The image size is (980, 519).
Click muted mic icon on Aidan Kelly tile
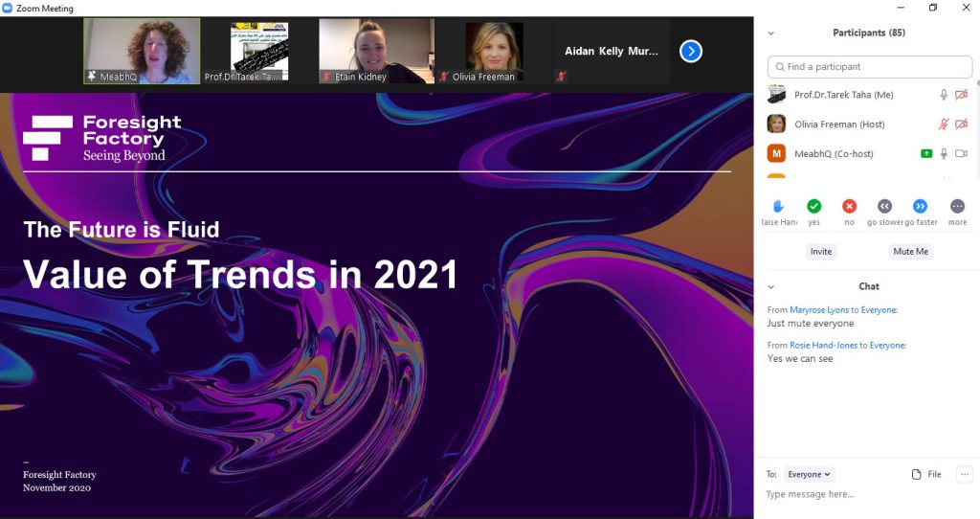click(x=561, y=77)
